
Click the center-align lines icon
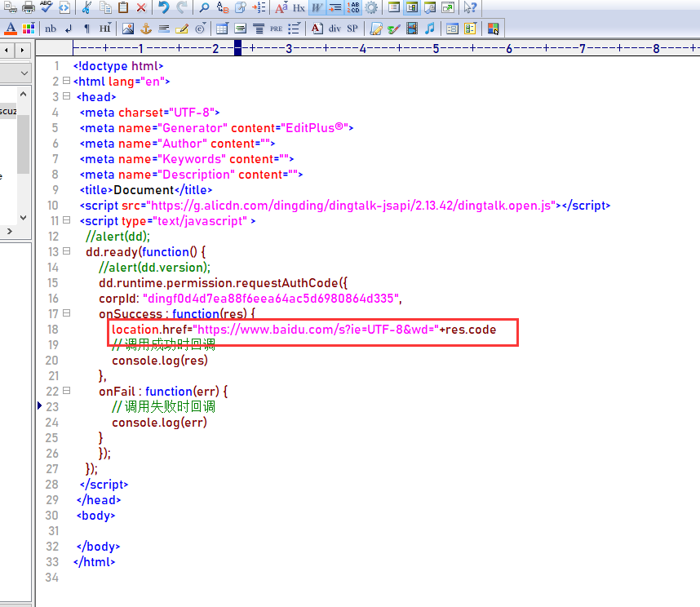pyautogui.click(x=259, y=29)
